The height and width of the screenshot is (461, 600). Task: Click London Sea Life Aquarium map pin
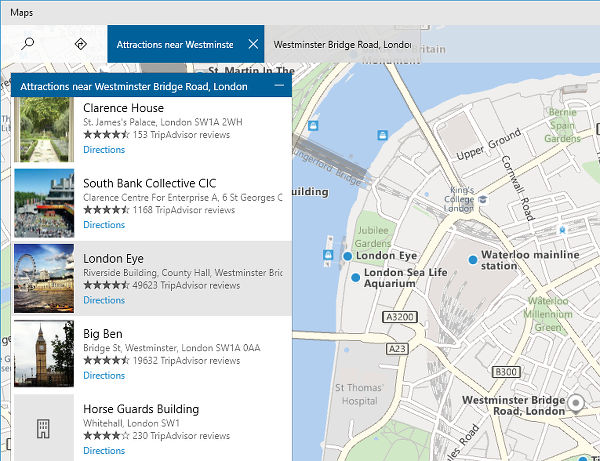355,277
